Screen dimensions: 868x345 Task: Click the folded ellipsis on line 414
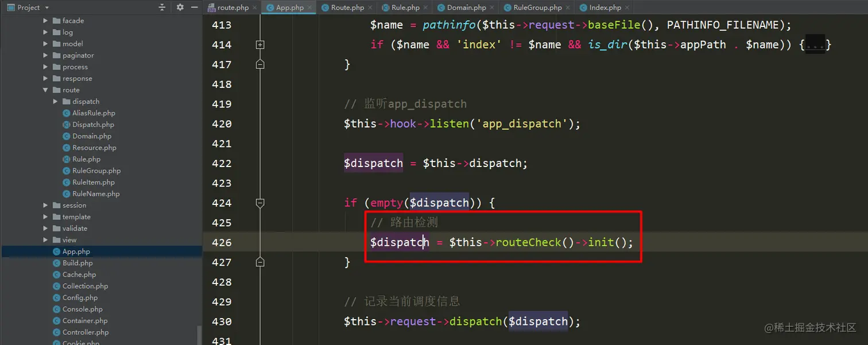click(815, 44)
